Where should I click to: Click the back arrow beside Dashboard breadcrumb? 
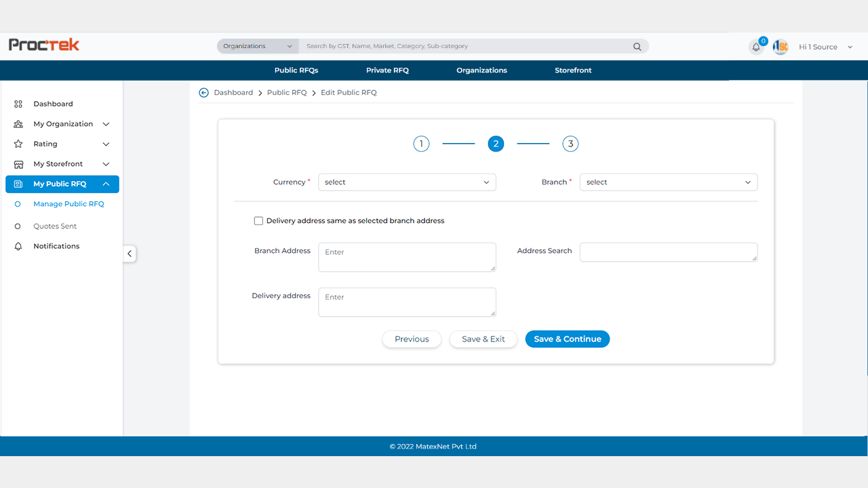(x=203, y=93)
